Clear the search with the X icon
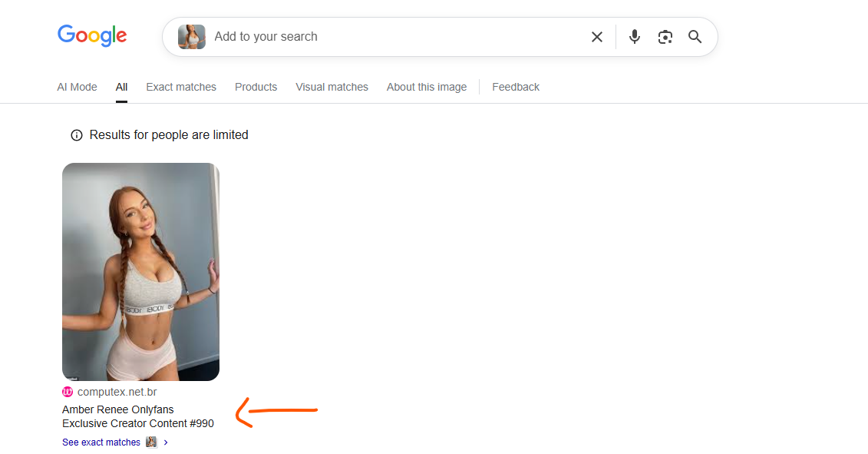Screen dimensions: 868x454 596,37
